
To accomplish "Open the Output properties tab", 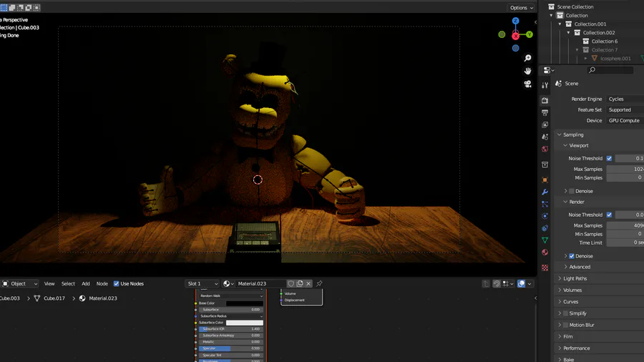I will coord(545,112).
